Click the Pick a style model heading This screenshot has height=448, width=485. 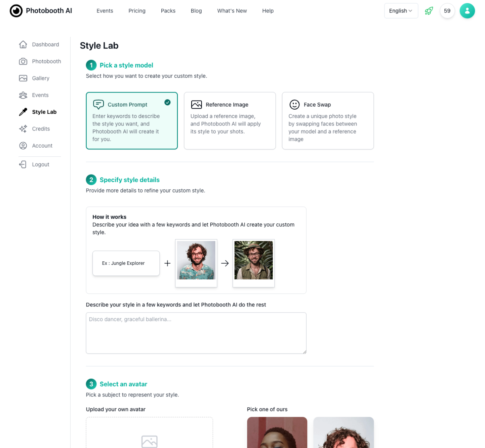click(126, 65)
